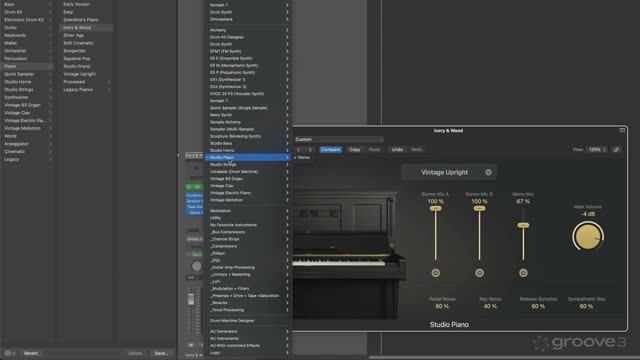Select Studio Piano in instrument menu
This screenshot has height=360, width=640.
[x=248, y=158]
